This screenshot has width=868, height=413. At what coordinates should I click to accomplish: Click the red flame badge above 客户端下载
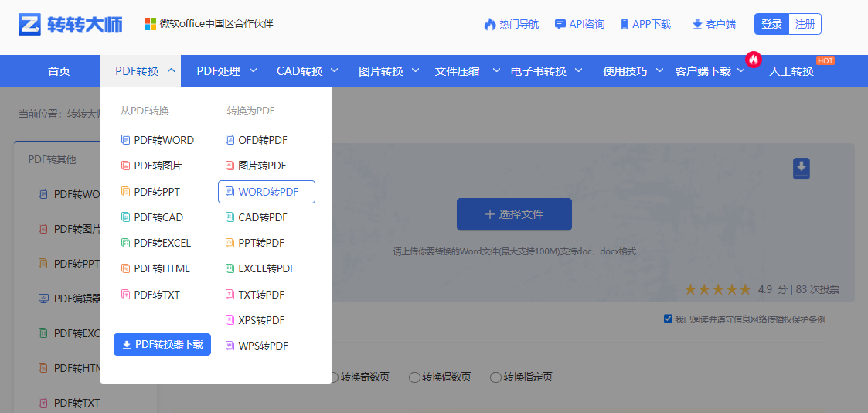tap(753, 60)
